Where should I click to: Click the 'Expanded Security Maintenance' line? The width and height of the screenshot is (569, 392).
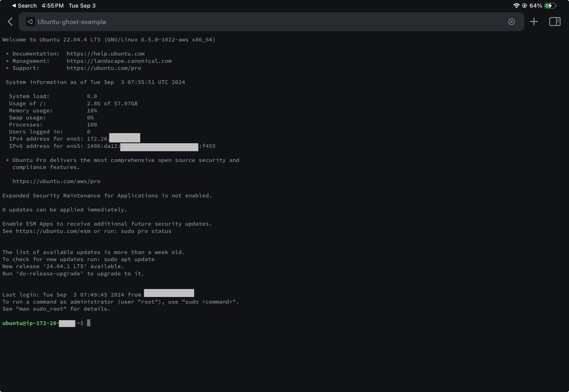107,196
